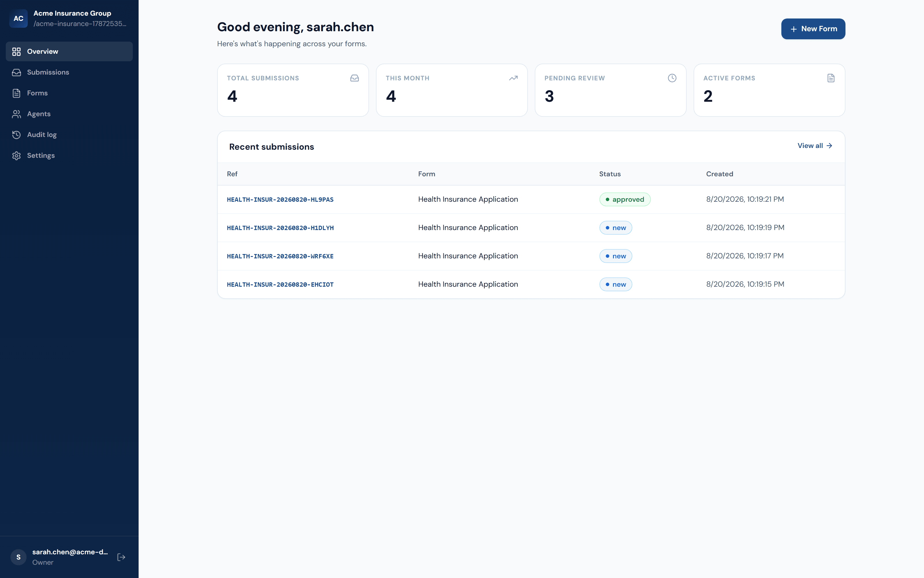Image resolution: width=924 pixels, height=578 pixels.
Task: Click the sarah.chen@acme email text
Action: coord(70,552)
